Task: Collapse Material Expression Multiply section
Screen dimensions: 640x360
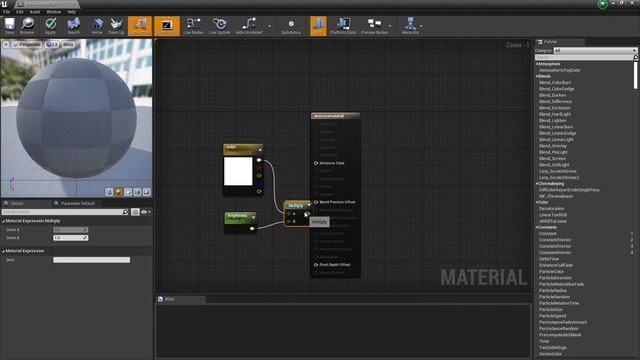Action: (x=4, y=221)
